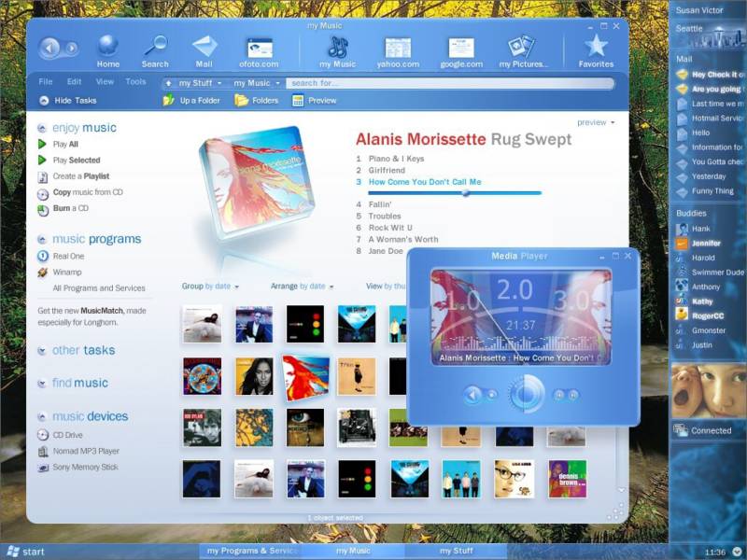Collapse the enjoy music section

pyautogui.click(x=42, y=128)
